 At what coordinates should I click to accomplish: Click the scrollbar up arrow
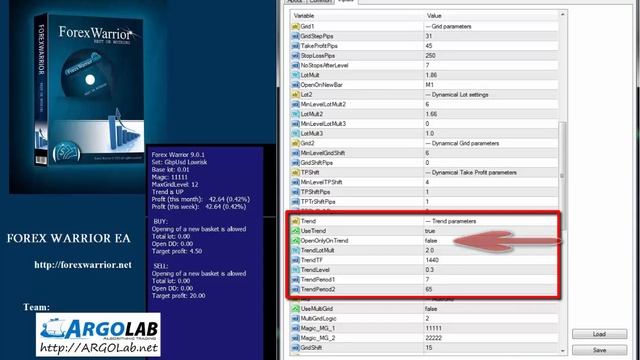coord(562,15)
